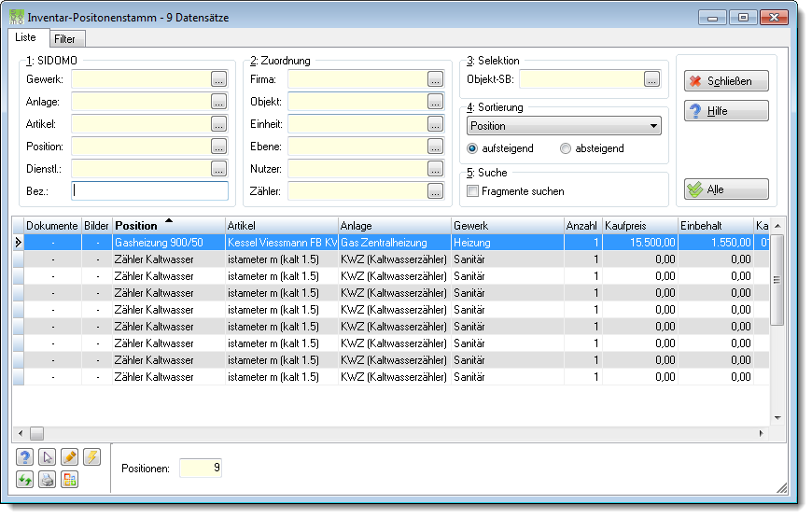Click the Alle button

(726, 189)
